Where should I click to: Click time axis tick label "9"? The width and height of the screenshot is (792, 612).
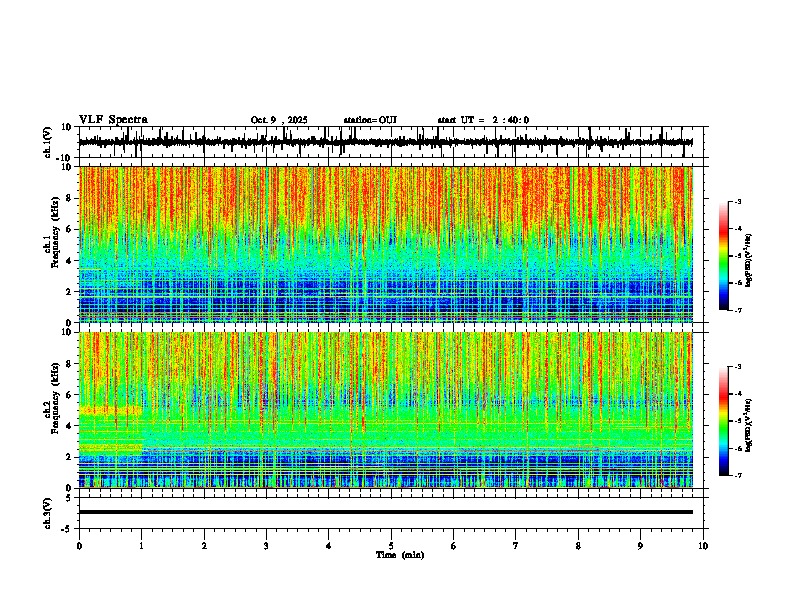point(640,546)
